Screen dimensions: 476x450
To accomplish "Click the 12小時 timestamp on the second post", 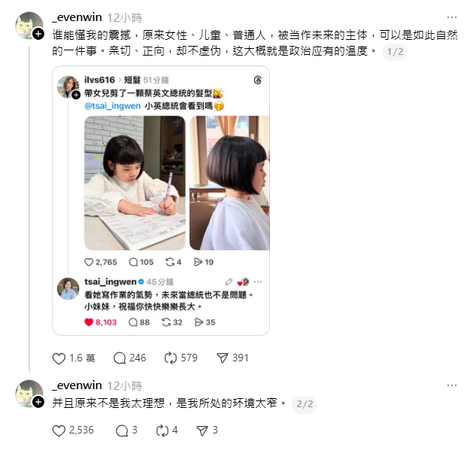I will [x=125, y=386].
